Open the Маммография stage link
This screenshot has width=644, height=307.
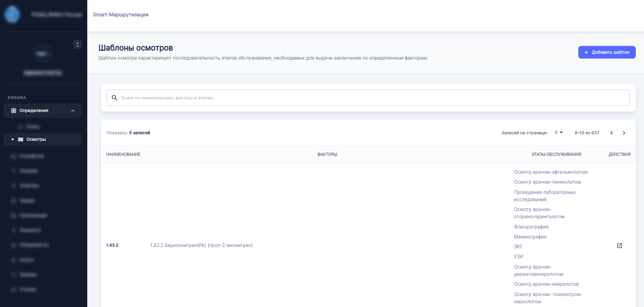click(530, 237)
